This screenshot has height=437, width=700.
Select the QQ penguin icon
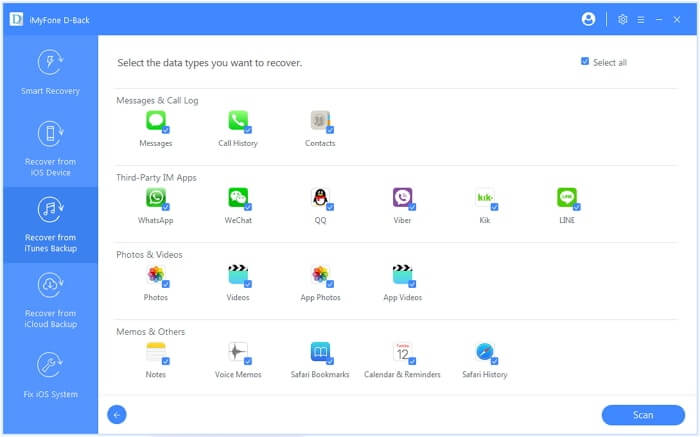tap(320, 198)
